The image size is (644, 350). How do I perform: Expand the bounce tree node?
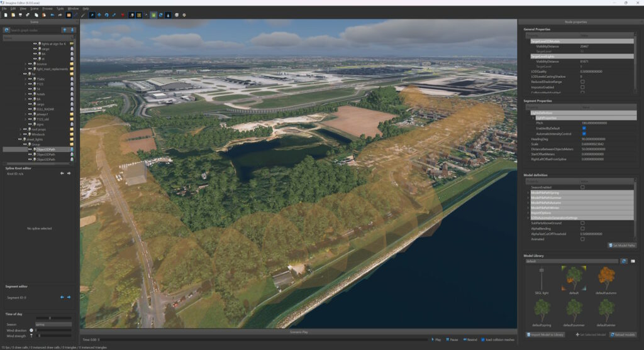tap(25, 64)
